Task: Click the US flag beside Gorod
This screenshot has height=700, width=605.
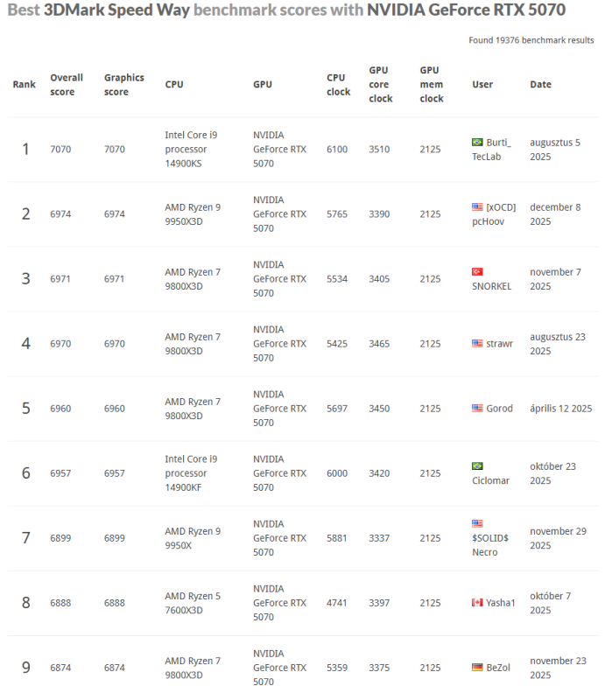Action: pyautogui.click(x=477, y=409)
